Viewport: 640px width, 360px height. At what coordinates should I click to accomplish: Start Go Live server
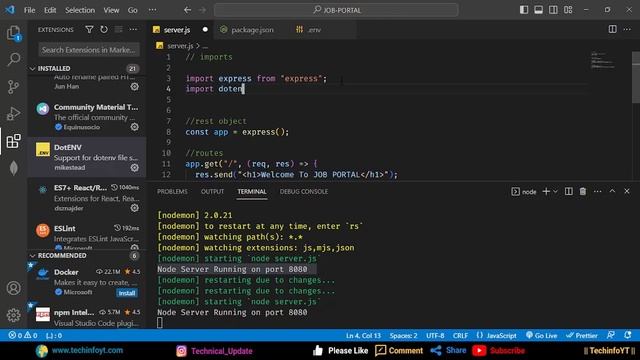coord(541,335)
